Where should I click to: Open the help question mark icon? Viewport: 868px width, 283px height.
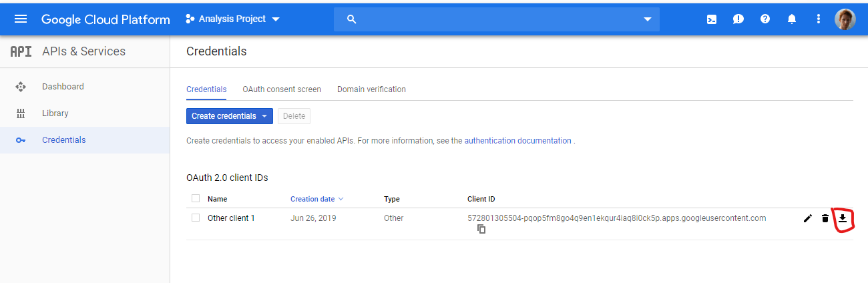pyautogui.click(x=765, y=19)
